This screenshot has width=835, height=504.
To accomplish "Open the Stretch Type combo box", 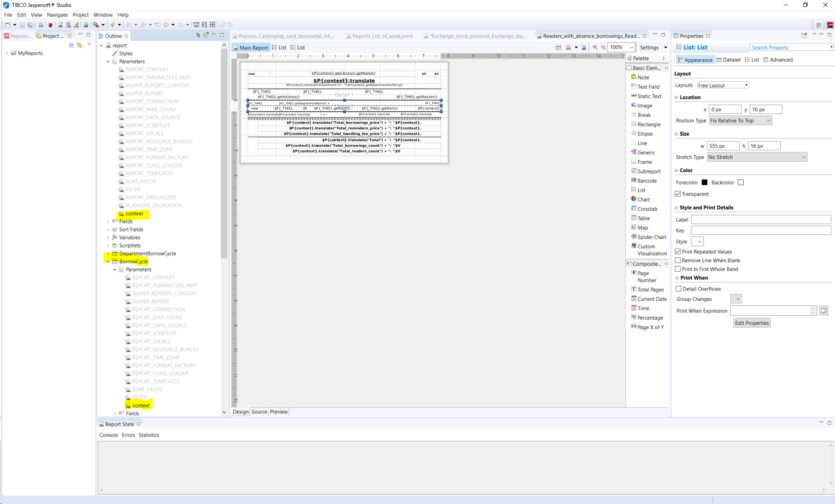I will [757, 157].
